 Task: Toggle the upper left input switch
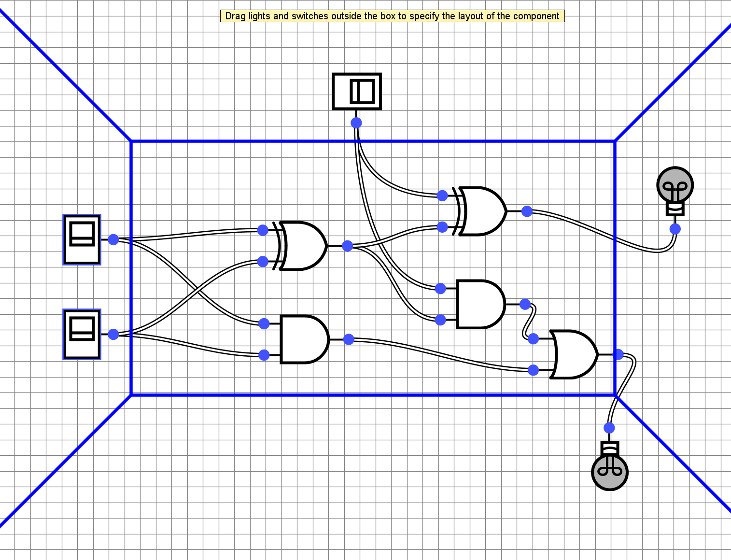(82, 240)
